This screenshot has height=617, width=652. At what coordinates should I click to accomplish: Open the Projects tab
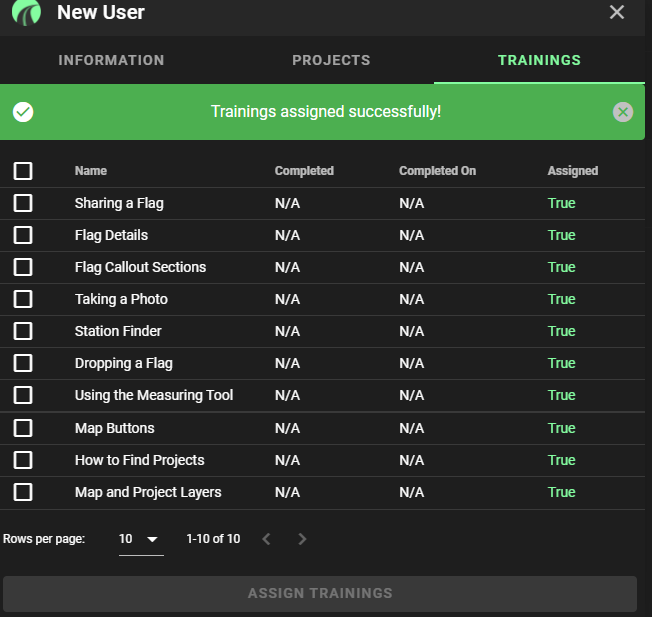pos(331,60)
